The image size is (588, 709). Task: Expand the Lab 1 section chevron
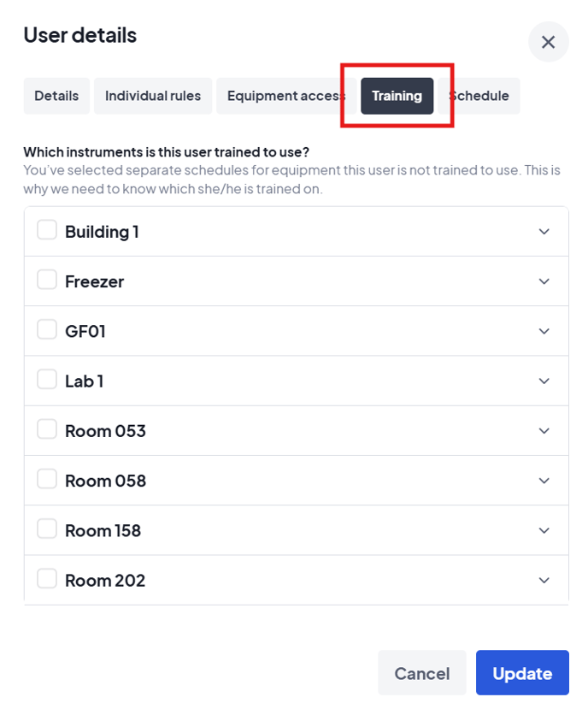point(544,381)
